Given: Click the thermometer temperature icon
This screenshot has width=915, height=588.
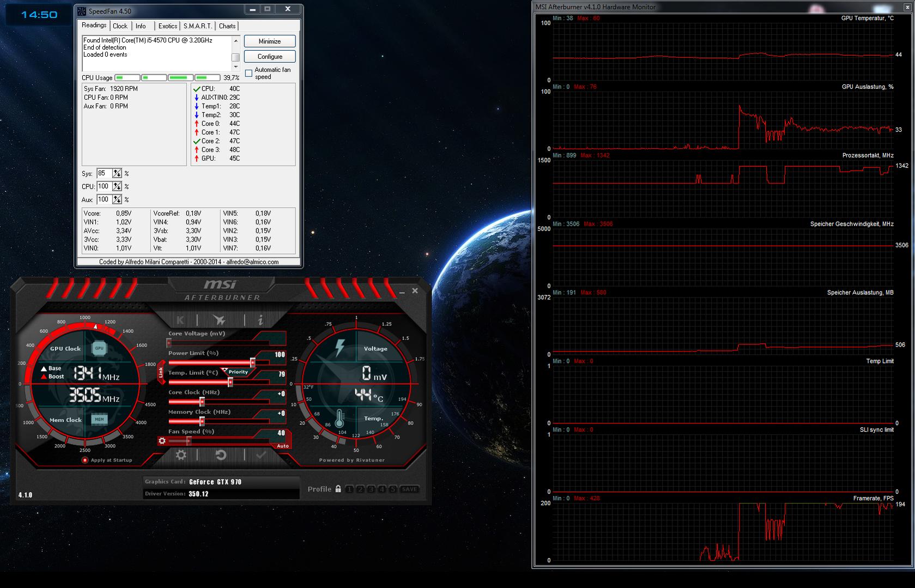Looking at the screenshot, I should click(x=340, y=419).
